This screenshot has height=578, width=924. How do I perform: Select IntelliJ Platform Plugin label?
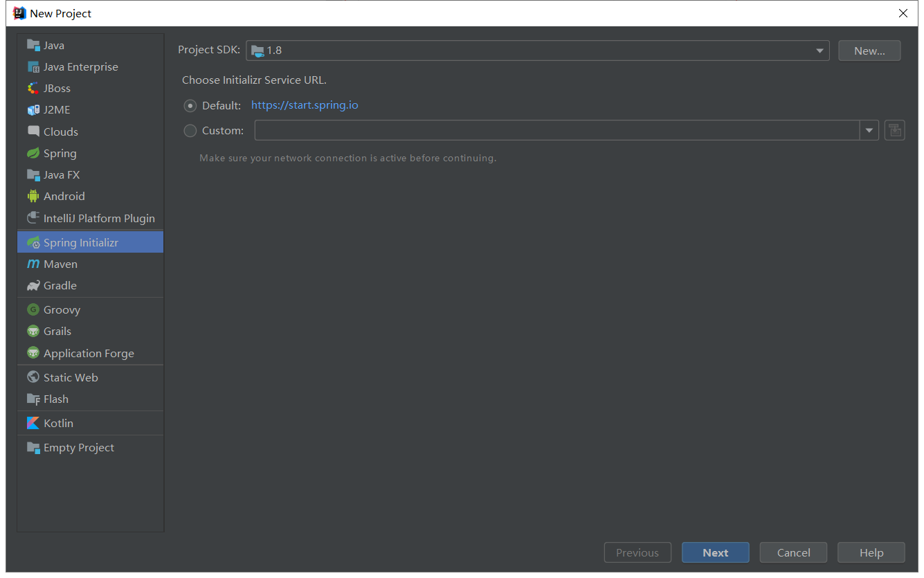coord(99,218)
